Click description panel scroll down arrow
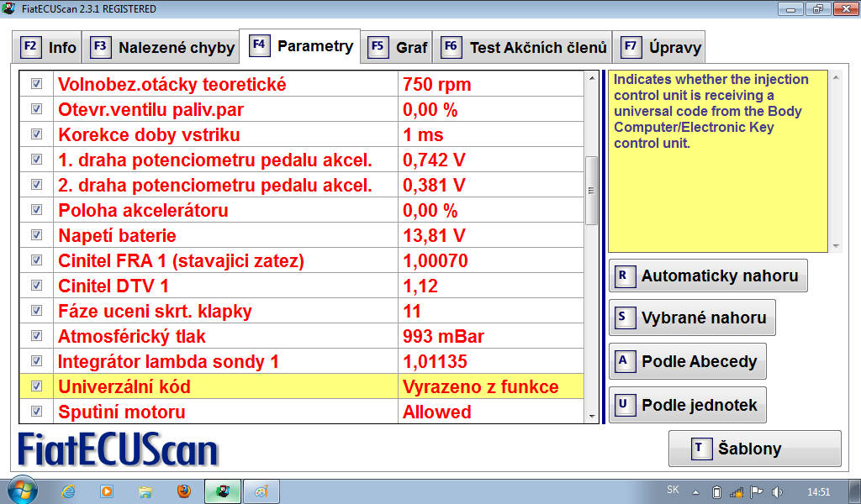Image resolution: width=861 pixels, height=504 pixels. (x=836, y=246)
